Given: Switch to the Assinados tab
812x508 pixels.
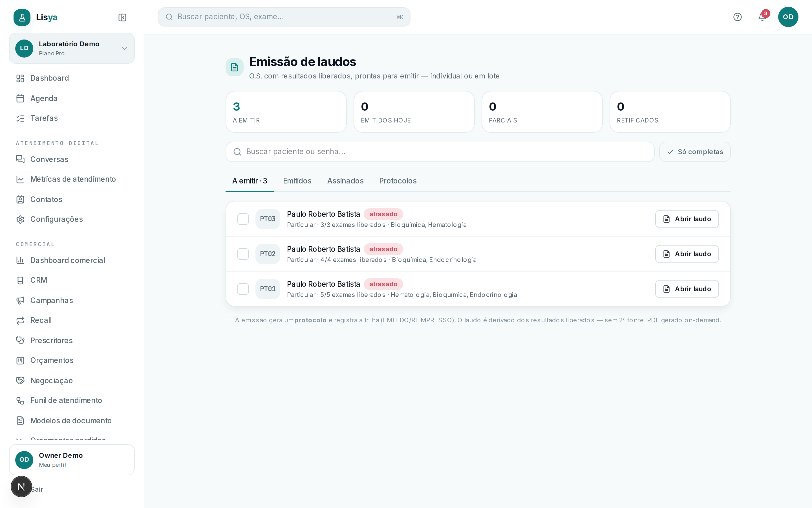Looking at the screenshot, I should [345, 181].
